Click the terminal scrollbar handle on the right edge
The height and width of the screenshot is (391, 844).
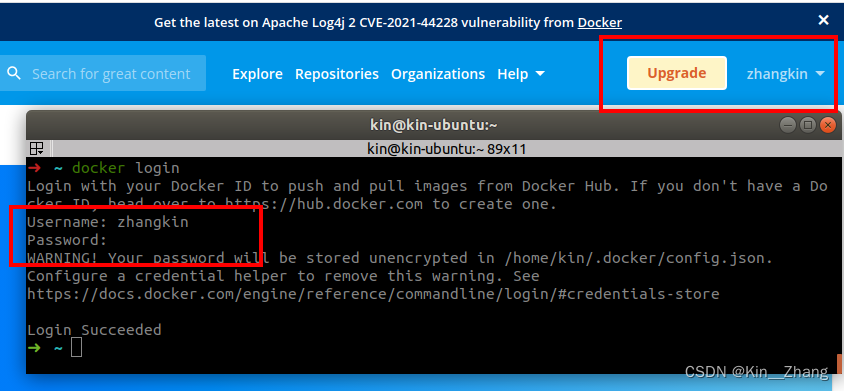click(x=839, y=364)
